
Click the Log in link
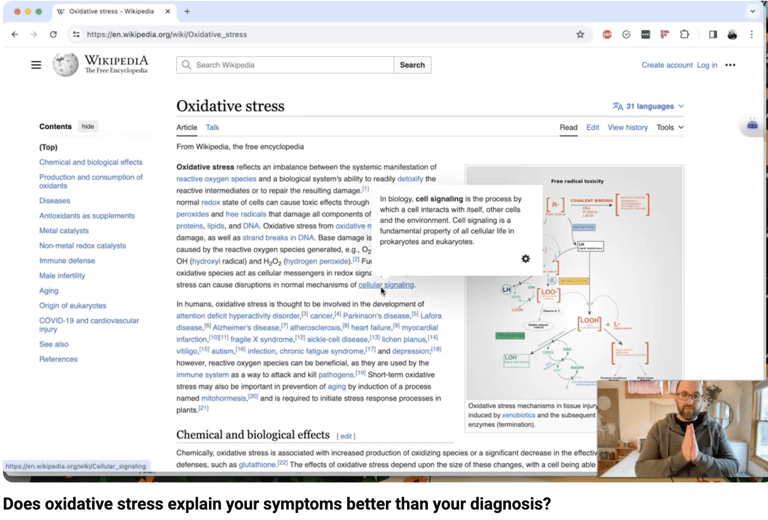coord(707,65)
